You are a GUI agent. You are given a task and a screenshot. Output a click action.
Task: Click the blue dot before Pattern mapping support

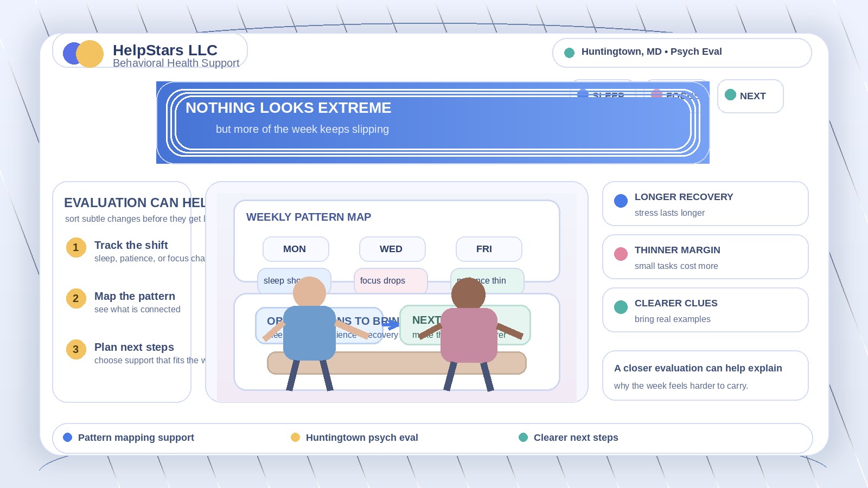pos(67,438)
